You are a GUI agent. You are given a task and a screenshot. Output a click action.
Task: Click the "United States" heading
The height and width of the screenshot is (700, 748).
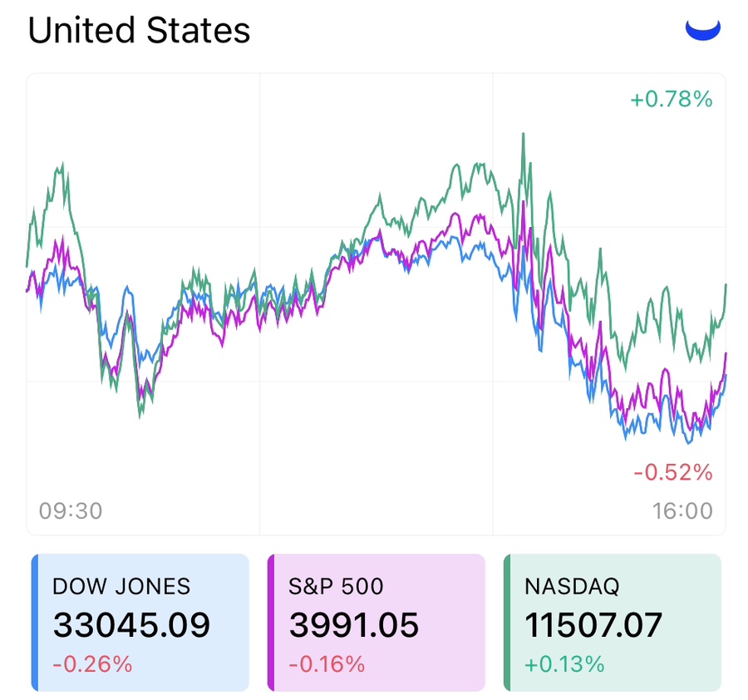[x=139, y=32]
